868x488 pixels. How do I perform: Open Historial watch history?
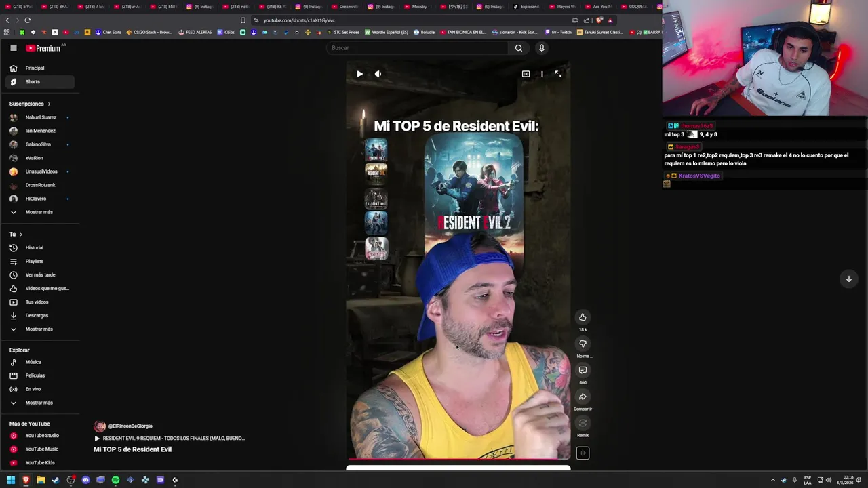[x=40, y=248]
